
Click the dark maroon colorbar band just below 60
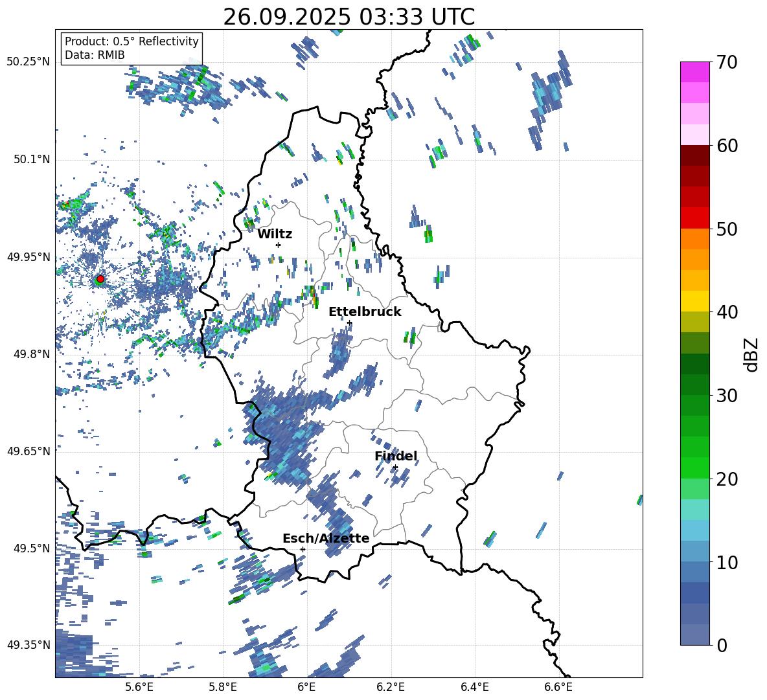pyautogui.click(x=694, y=155)
